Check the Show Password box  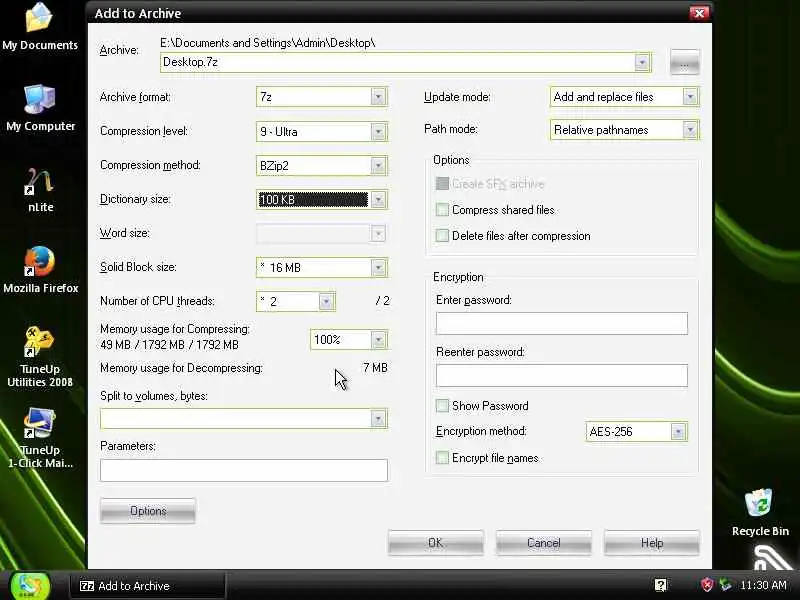442,406
